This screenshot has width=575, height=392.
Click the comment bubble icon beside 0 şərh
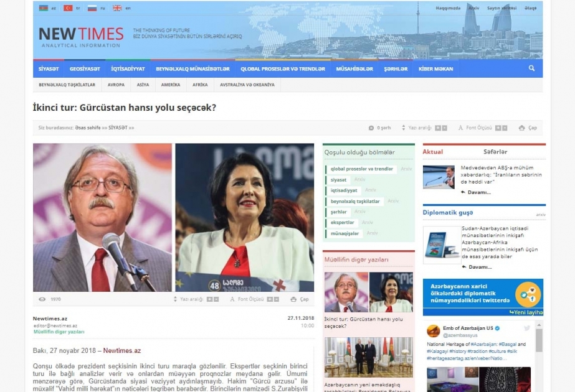tap(371, 128)
